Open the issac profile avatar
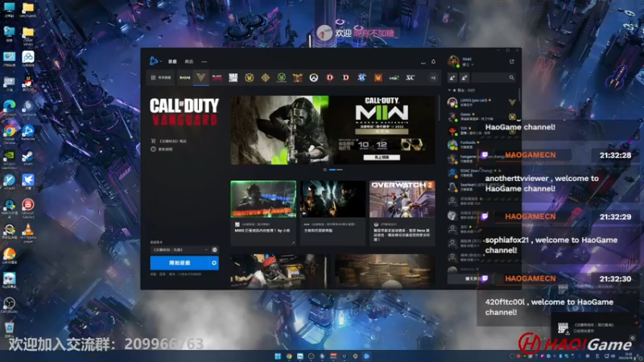Image resolution: width=644 pixels, height=362 pixels. pos(453,62)
